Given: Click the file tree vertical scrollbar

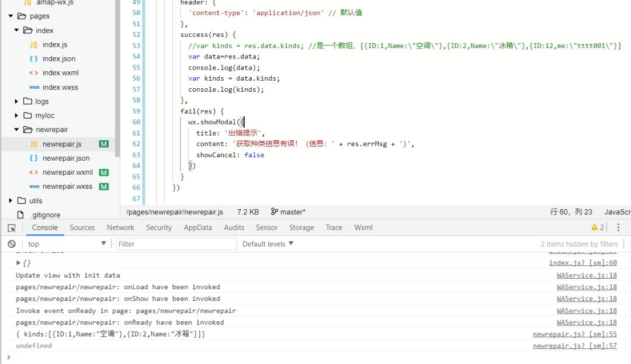Looking at the screenshot, I should coord(117,78).
